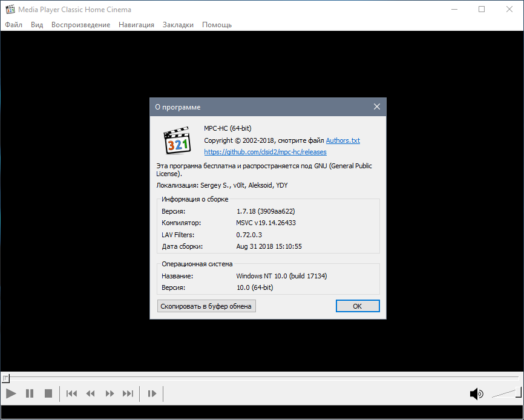This screenshot has width=524, height=420.
Task: Click OS version value 10.0 (64-bit)
Action: [x=255, y=287]
